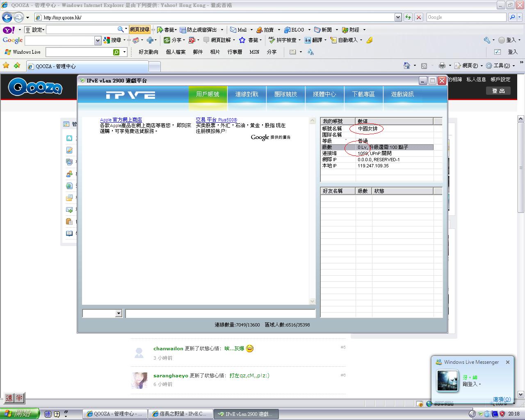Click the Google toolbar star 書籤 bookmark
The width and height of the screenshot is (525, 420).
(242, 40)
